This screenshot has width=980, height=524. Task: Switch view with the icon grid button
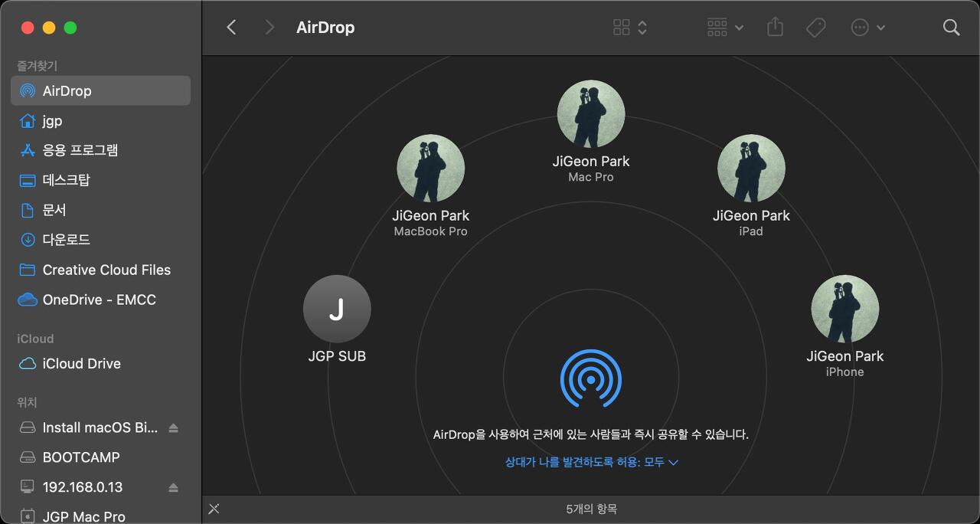pyautogui.click(x=630, y=28)
